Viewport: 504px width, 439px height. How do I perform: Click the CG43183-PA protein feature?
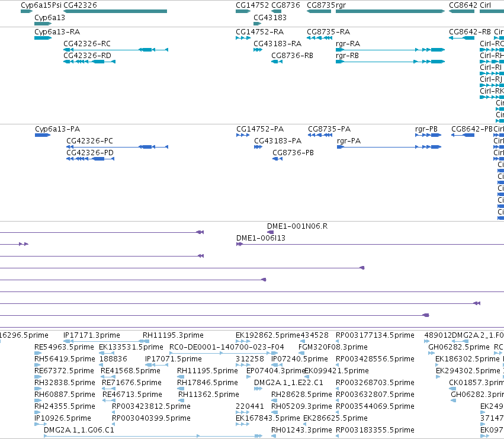(x=258, y=147)
